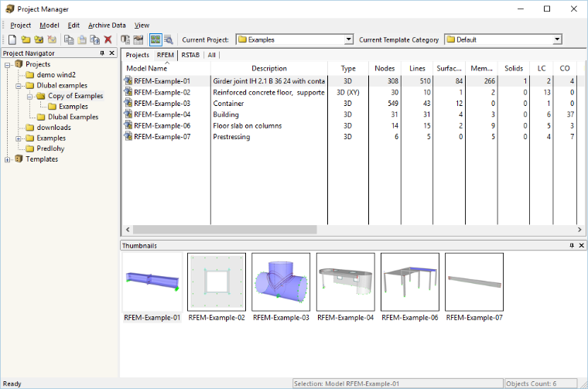Click the Copy icon in toolbar
The height and width of the screenshot is (389, 588).
(69, 39)
